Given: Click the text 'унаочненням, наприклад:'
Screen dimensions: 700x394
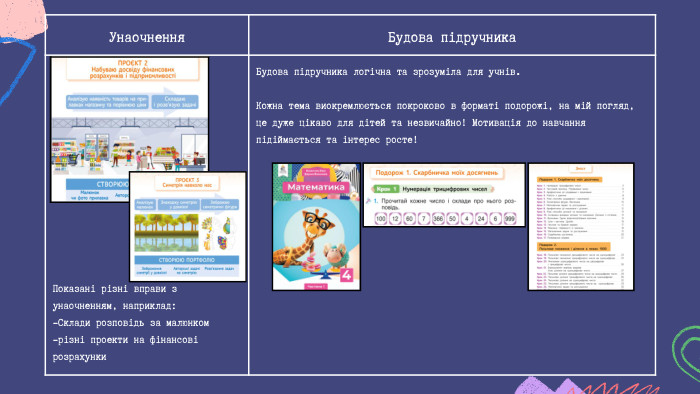Looking at the screenshot, I should click(114, 306).
